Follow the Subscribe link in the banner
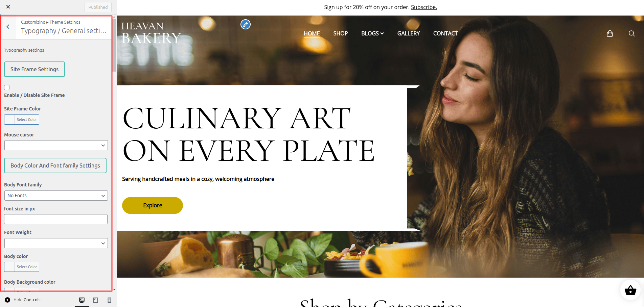The width and height of the screenshot is (644, 307). coord(424,7)
